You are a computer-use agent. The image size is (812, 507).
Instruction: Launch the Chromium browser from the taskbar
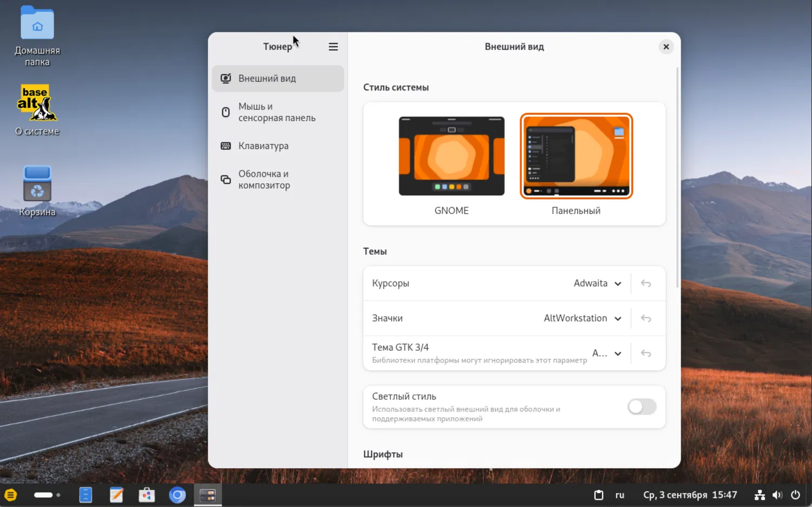pyautogui.click(x=177, y=495)
